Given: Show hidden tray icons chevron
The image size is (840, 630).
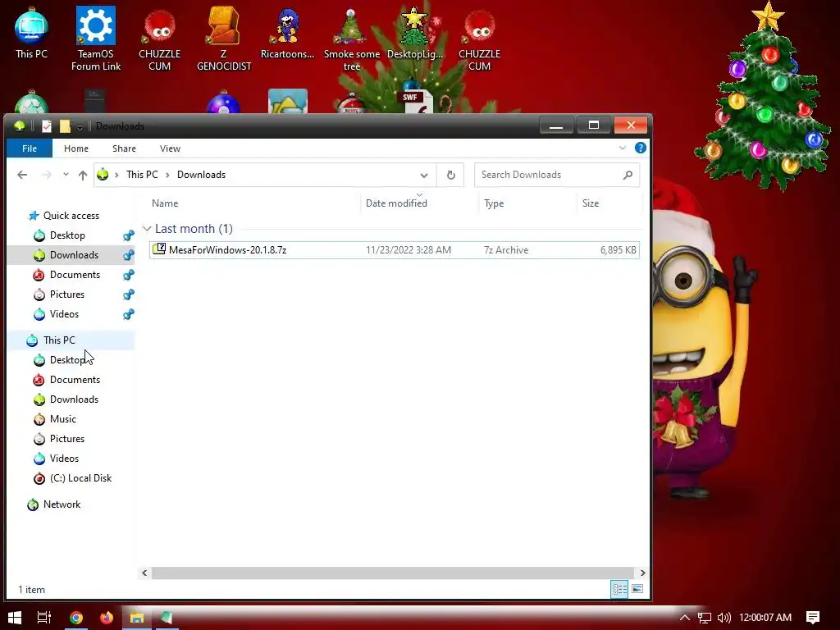Looking at the screenshot, I should tap(685, 617).
